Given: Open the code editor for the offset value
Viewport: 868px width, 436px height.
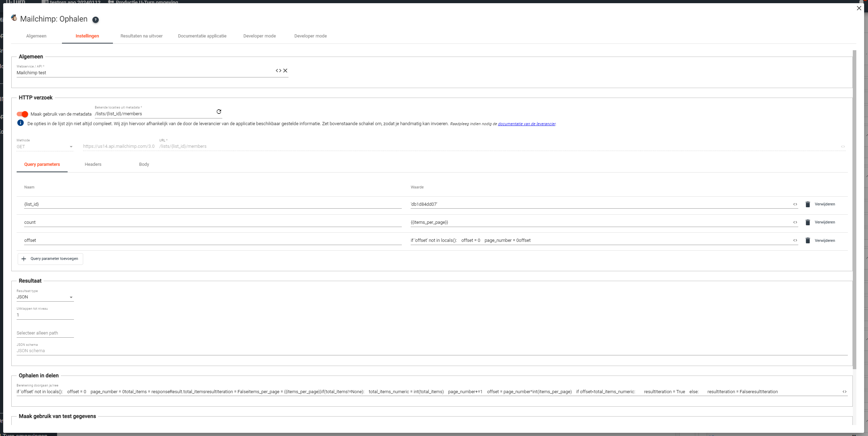Looking at the screenshot, I should (x=795, y=240).
